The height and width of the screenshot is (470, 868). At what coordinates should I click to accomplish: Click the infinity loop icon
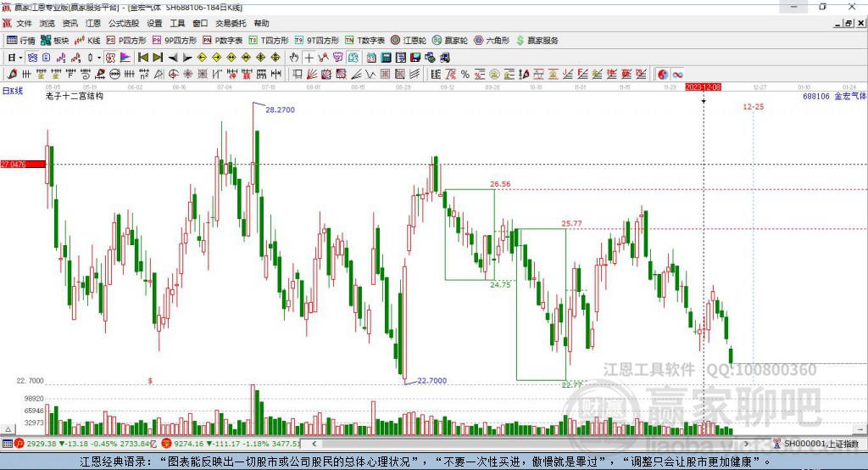coord(677,75)
